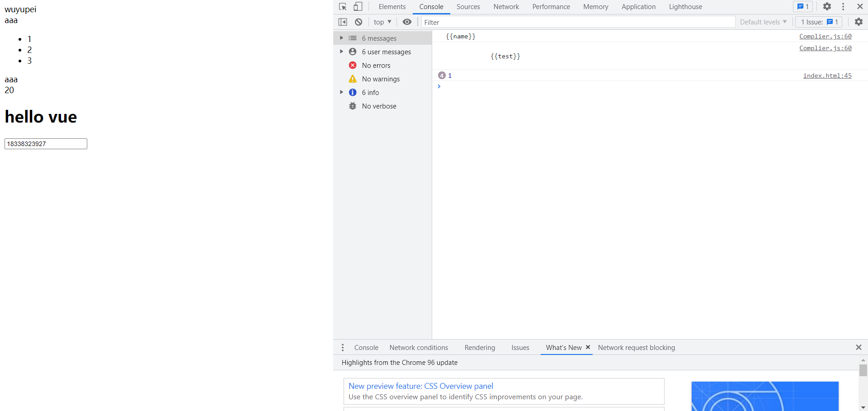This screenshot has width=868, height=411.
Task: Toggle the device toolbar icon
Action: click(358, 7)
